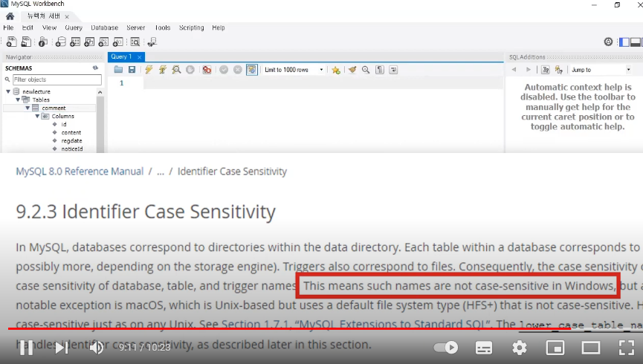Viewport: 643px width, 364px height.
Task: Save query as snippet star icon
Action: [336, 70]
